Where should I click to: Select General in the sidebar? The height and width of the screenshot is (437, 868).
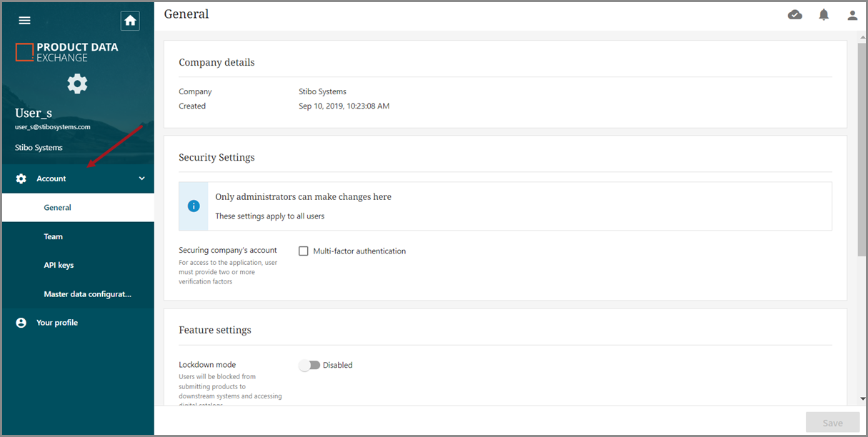click(58, 208)
